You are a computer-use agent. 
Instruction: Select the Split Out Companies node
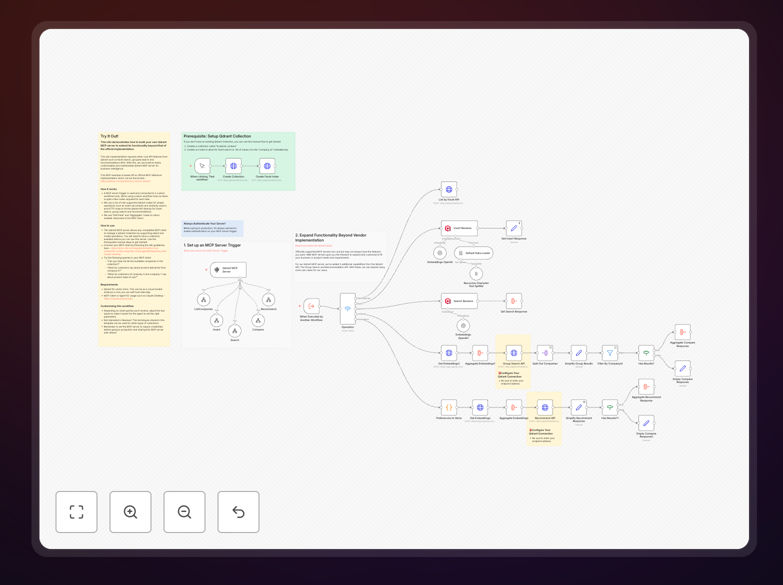545,353
